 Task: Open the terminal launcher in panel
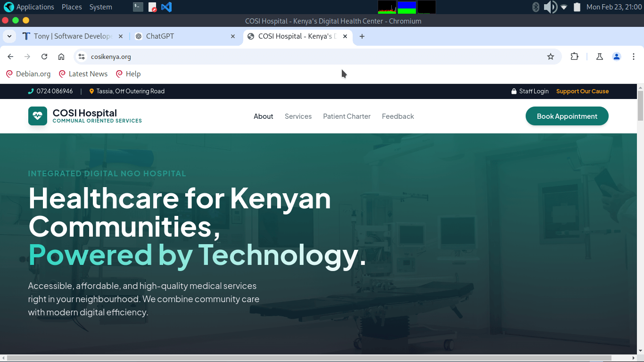[x=138, y=7]
